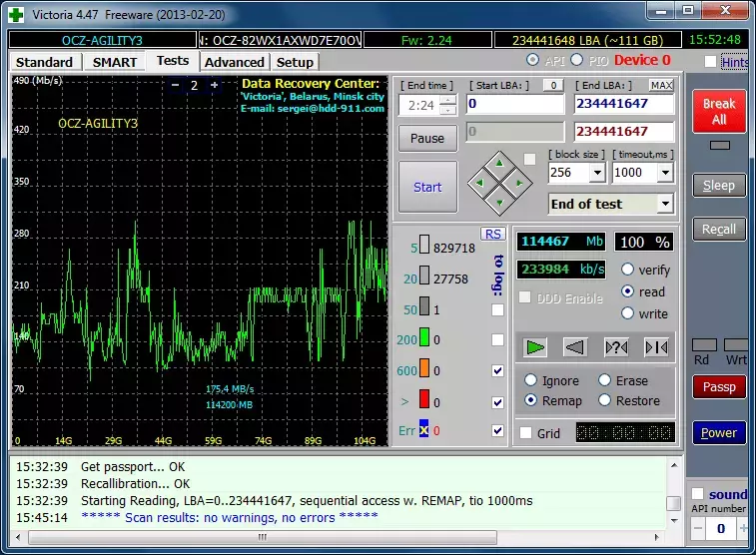The height and width of the screenshot is (555, 756).
Task: Click the minus button above the graph
Action: (176, 85)
